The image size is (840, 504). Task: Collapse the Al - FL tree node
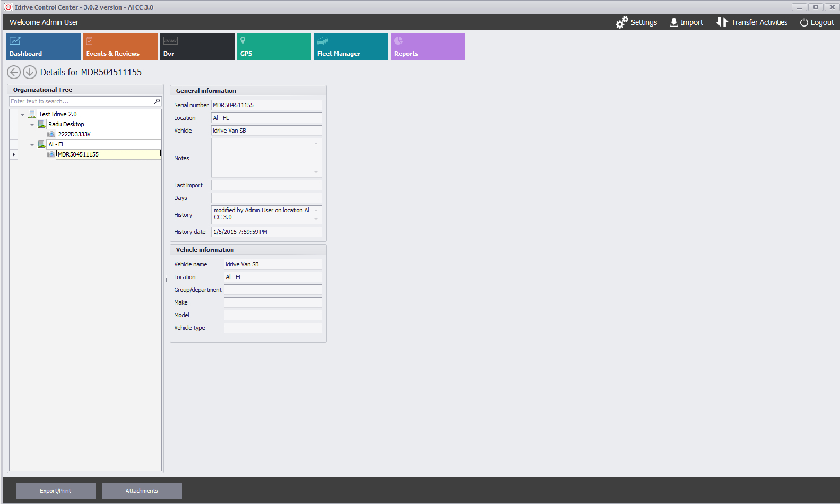point(32,145)
